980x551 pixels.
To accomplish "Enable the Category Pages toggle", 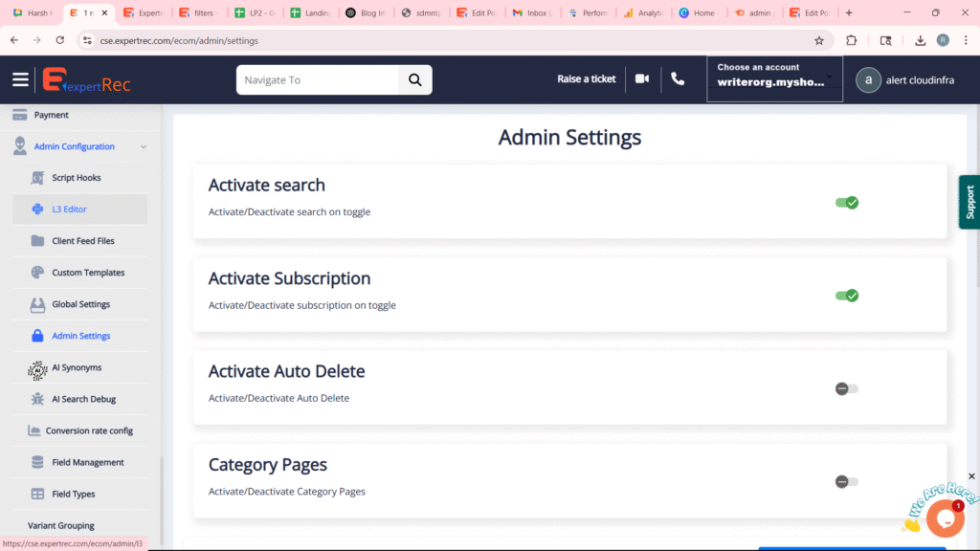I will [847, 482].
